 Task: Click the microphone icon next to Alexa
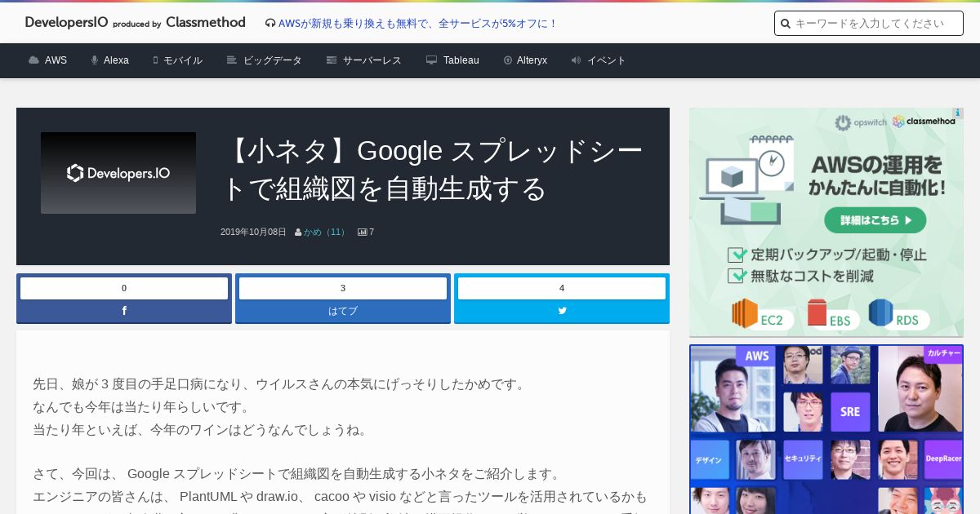95,60
